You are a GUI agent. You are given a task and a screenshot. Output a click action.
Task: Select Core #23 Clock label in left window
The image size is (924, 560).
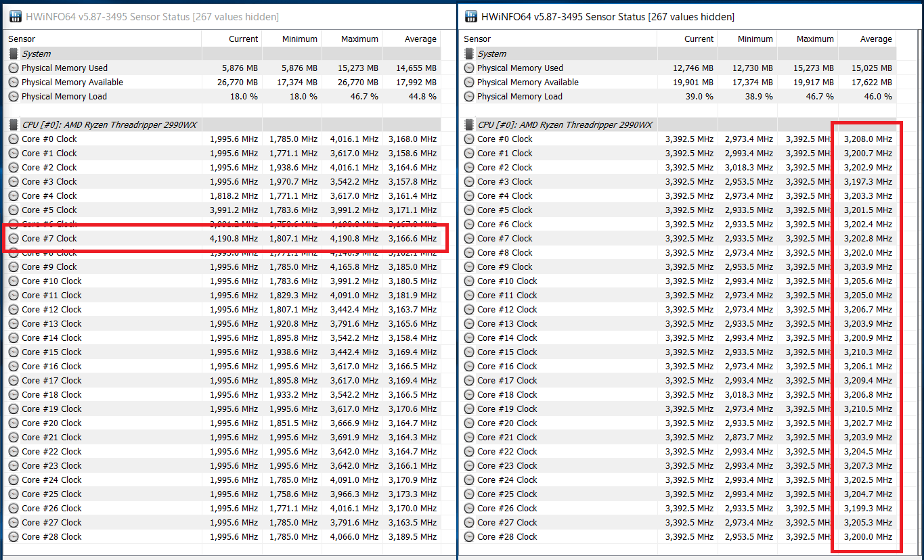click(51, 465)
